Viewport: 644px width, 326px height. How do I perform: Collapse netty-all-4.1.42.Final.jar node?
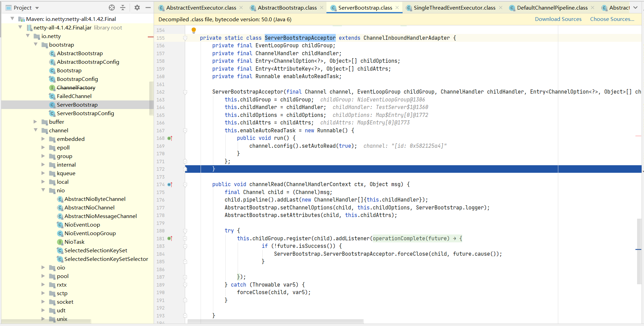point(20,27)
